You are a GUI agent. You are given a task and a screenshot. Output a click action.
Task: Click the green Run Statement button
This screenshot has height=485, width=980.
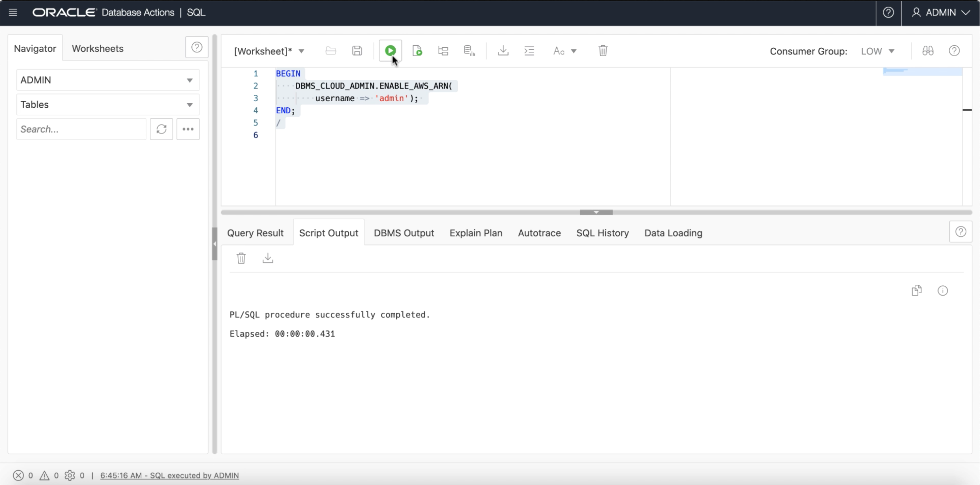click(390, 51)
